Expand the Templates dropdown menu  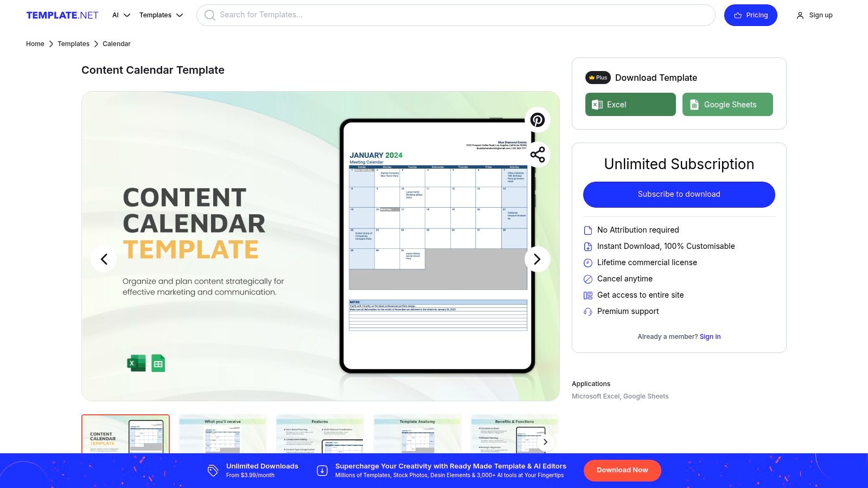pyautogui.click(x=161, y=15)
